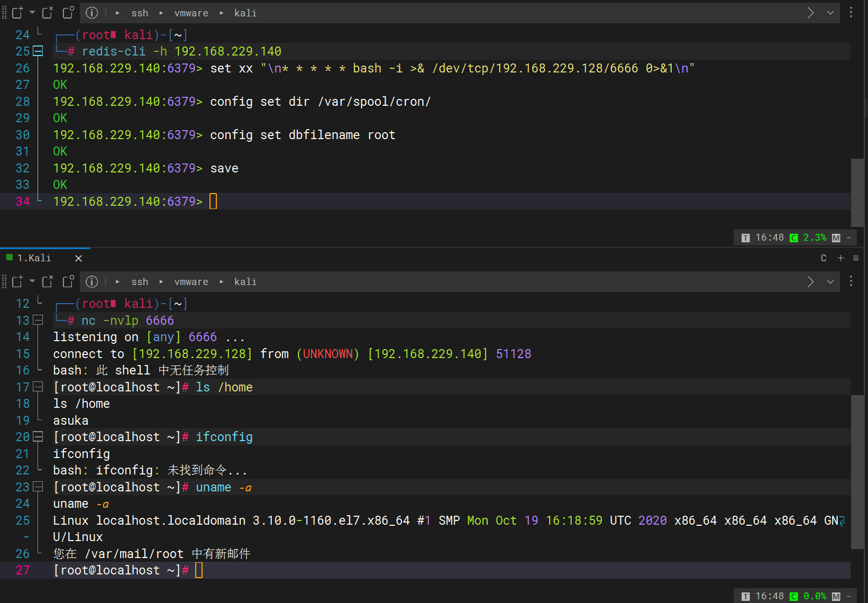
Task: Click the redis prompt at line 34
Action: 127,202
